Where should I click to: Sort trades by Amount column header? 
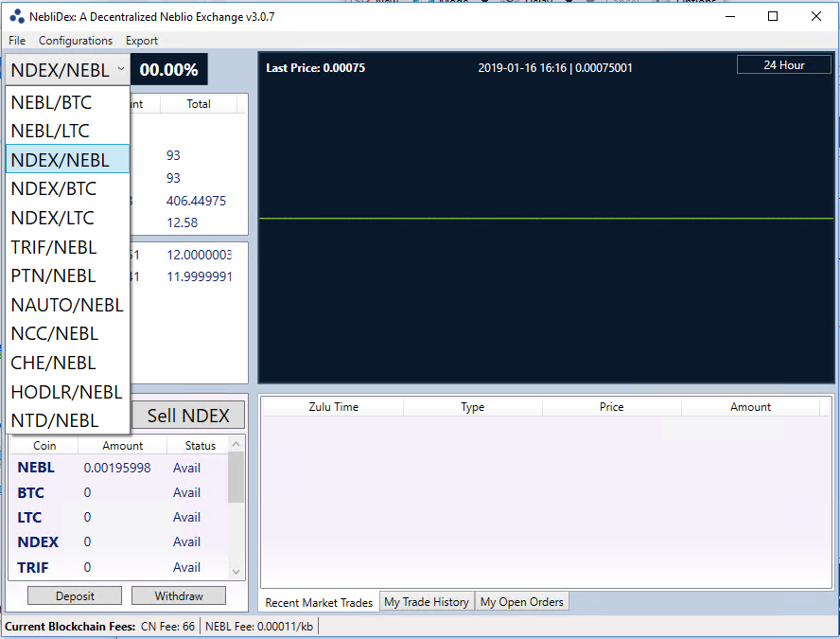[750, 407]
